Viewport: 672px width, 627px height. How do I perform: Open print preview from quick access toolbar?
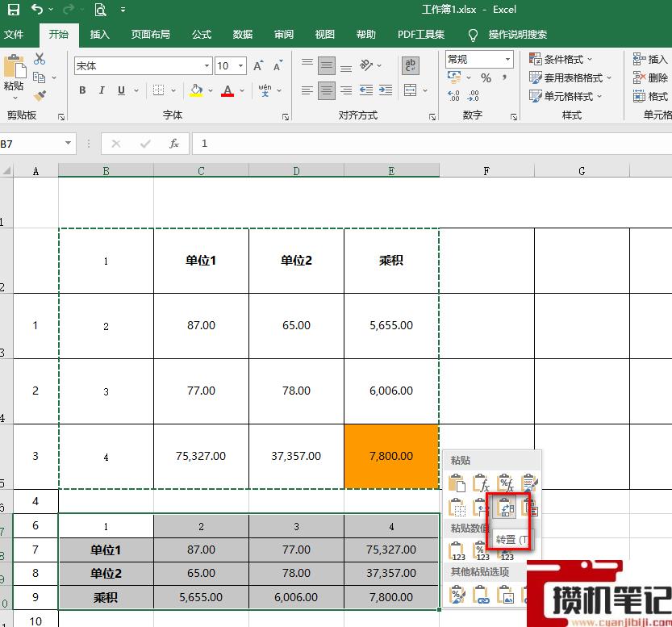click(x=100, y=10)
